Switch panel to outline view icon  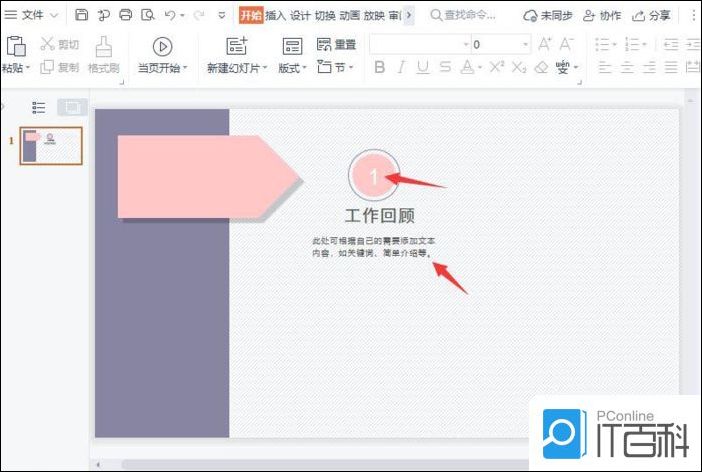point(39,107)
